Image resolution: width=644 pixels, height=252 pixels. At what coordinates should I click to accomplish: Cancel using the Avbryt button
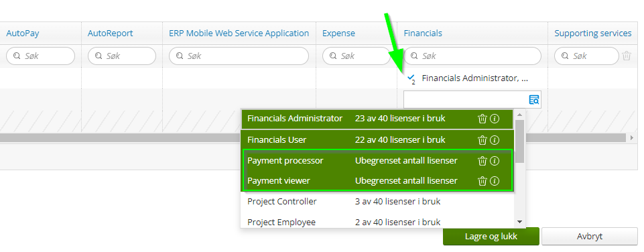point(589,237)
